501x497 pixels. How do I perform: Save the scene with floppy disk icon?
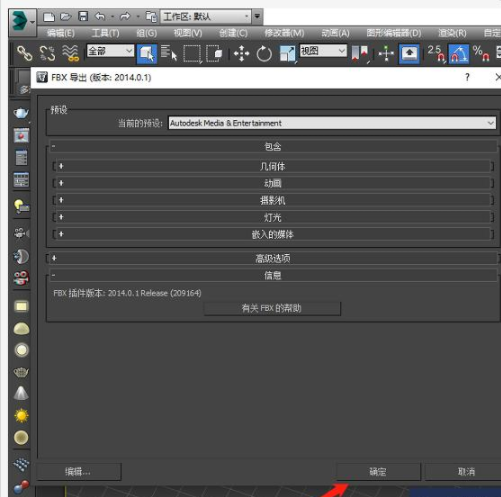click(x=83, y=16)
